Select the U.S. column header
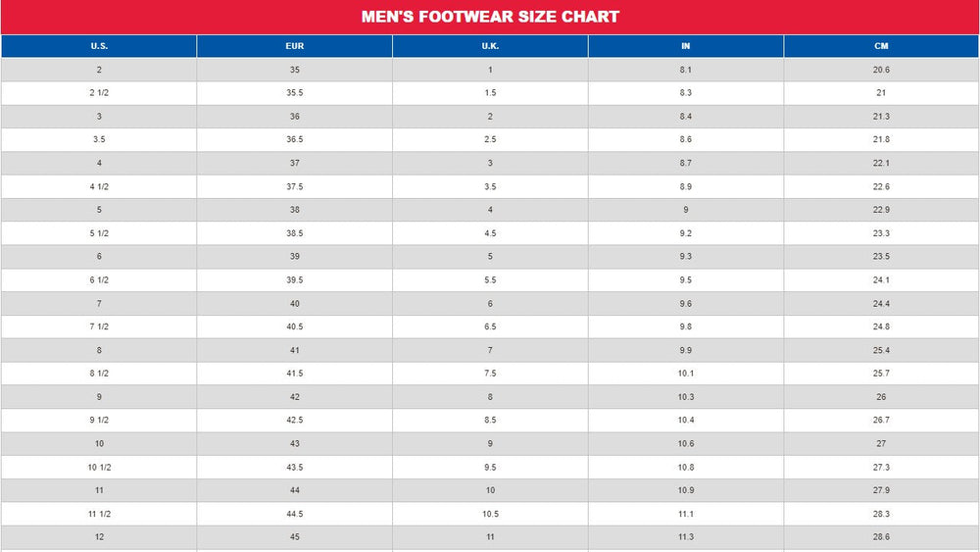The width and height of the screenshot is (980, 552). pyautogui.click(x=99, y=46)
